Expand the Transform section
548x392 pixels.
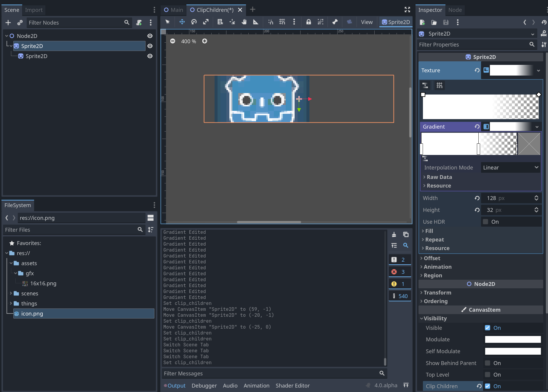click(x=438, y=292)
